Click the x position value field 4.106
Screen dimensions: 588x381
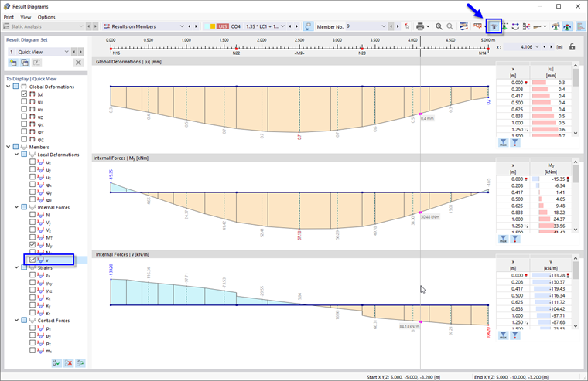pyautogui.click(x=521, y=47)
